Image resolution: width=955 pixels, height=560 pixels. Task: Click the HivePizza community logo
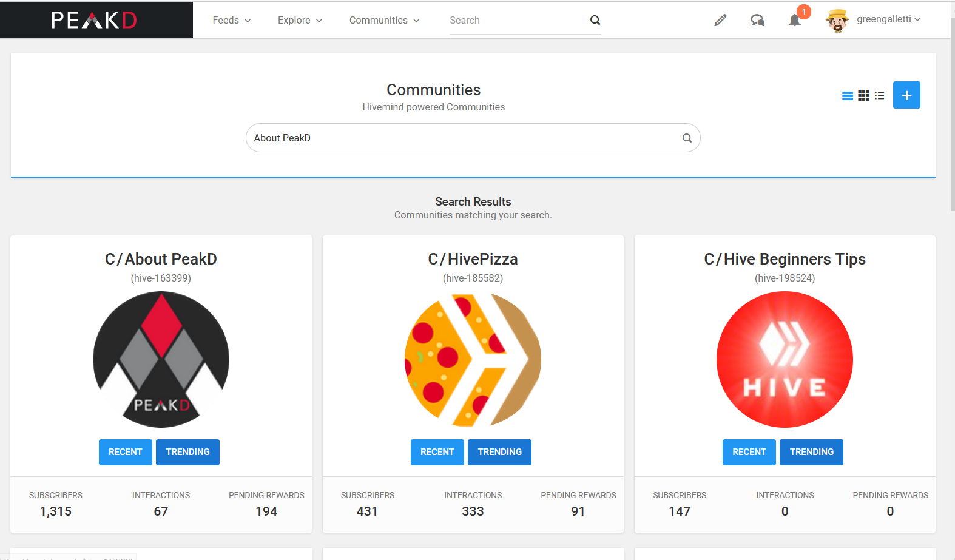click(x=473, y=359)
